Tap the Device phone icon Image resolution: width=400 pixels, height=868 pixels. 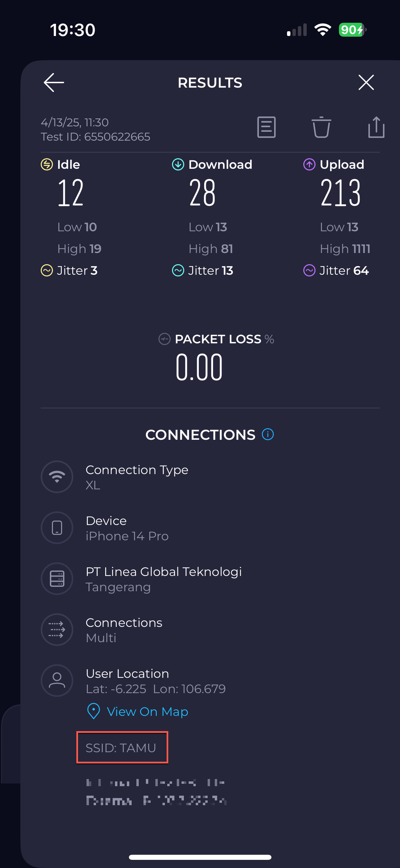pos(57,528)
